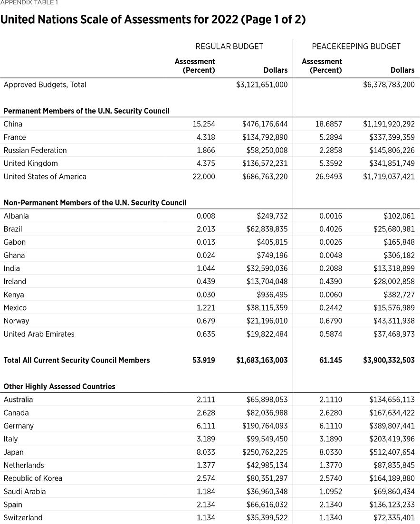Click Japan's regular assessment percent 8.033
420x524 pixels.
(206, 452)
